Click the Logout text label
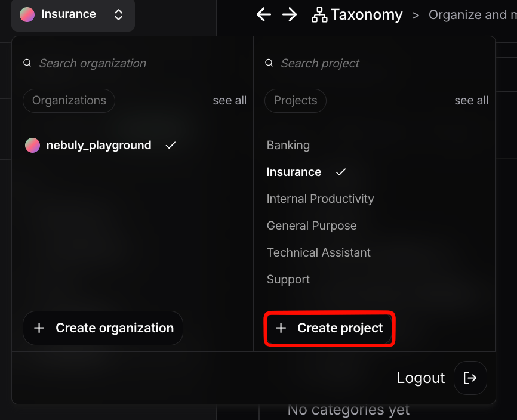 (421, 378)
